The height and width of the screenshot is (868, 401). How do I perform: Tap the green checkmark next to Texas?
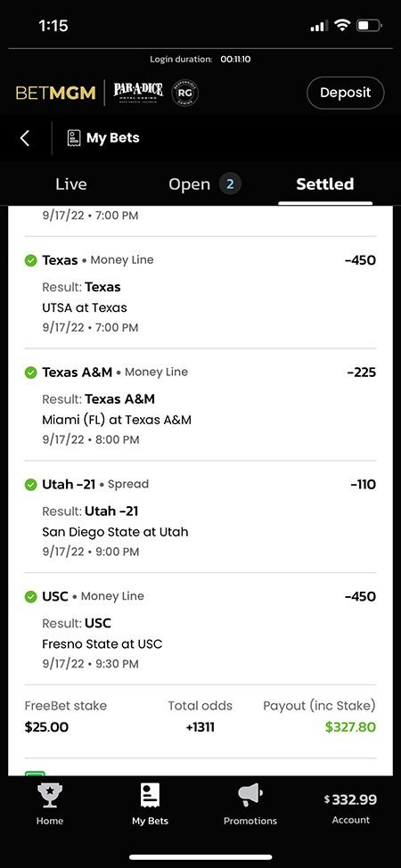pyautogui.click(x=31, y=260)
